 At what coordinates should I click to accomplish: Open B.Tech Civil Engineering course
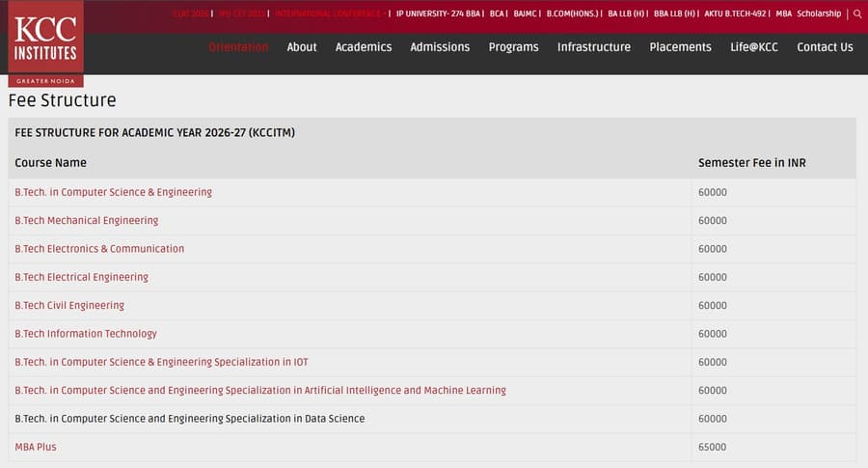pyautogui.click(x=69, y=306)
